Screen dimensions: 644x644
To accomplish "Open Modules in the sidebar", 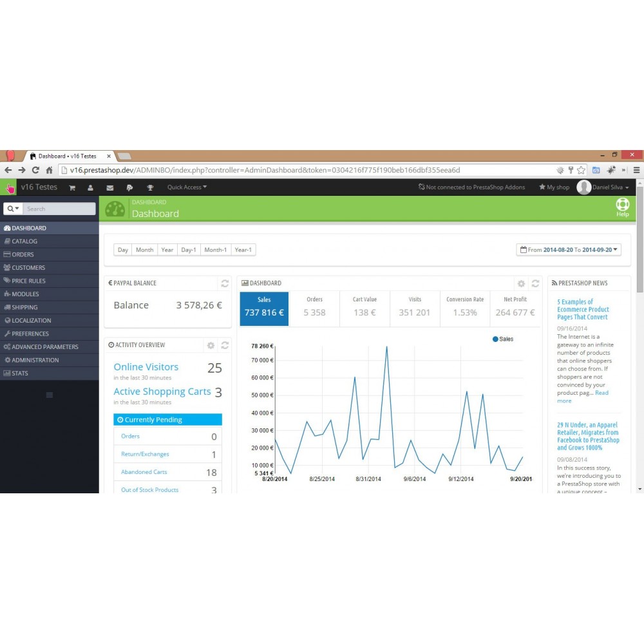I will coord(50,294).
